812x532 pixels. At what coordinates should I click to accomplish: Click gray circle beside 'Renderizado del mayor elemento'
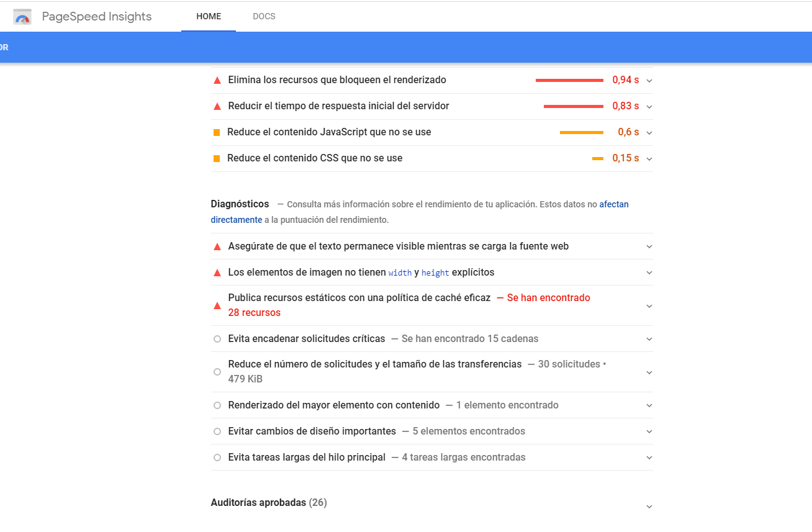(x=217, y=405)
